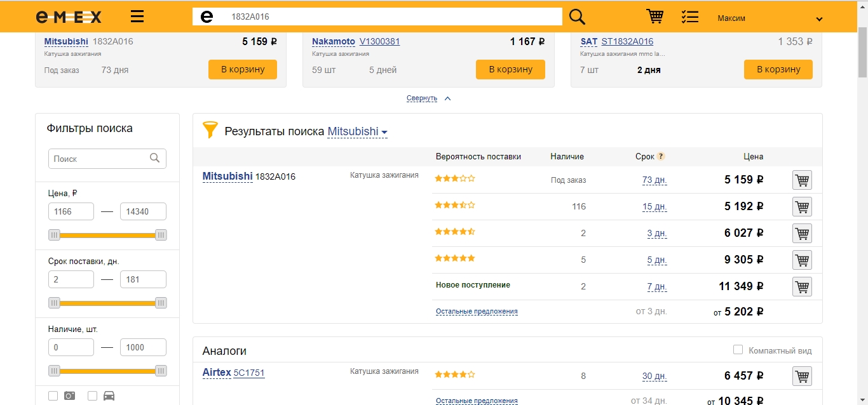This screenshot has width=868, height=405.
Task: Open the Максим user account dropdown
Action: (x=770, y=18)
